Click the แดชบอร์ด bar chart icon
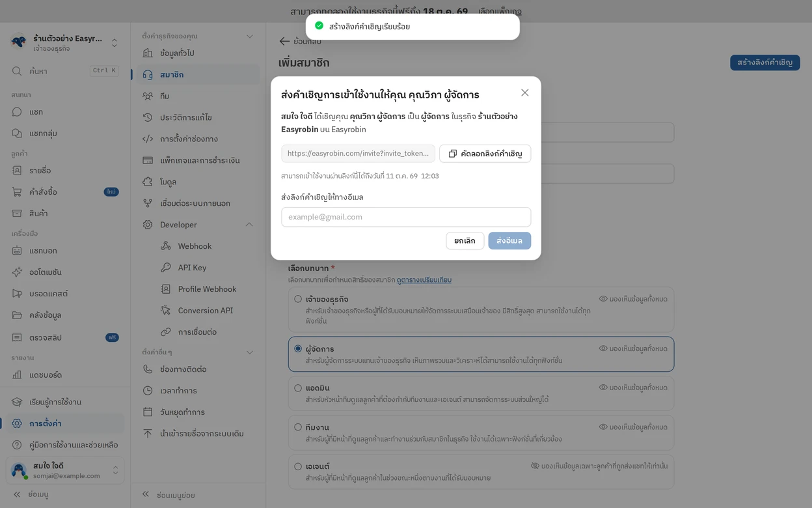812x508 pixels. pos(17,375)
